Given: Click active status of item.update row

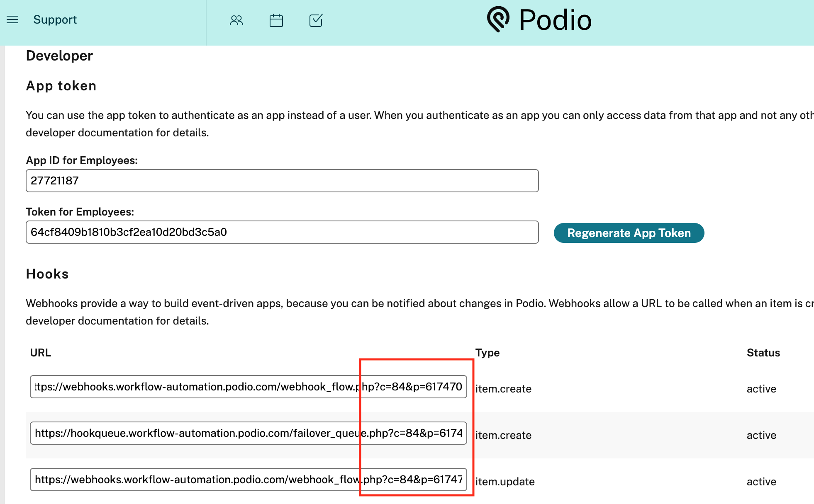Looking at the screenshot, I should tap(761, 482).
